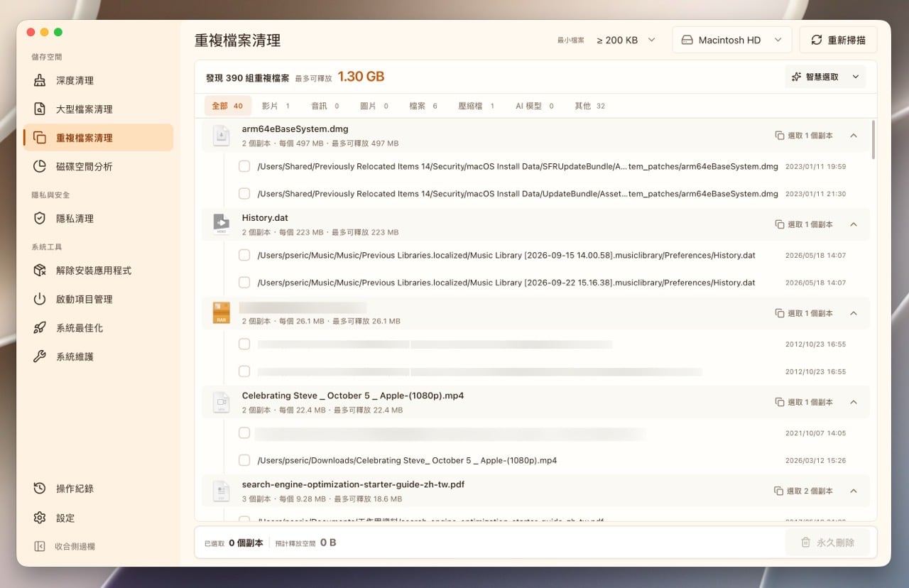
Task: Open 啟動項目管理 power icon
Action: pos(40,299)
